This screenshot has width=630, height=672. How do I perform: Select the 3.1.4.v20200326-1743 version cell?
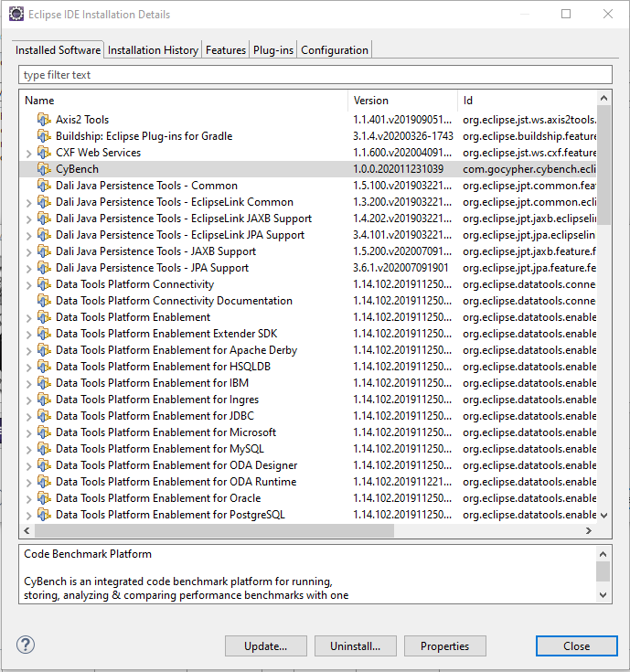[403, 136]
